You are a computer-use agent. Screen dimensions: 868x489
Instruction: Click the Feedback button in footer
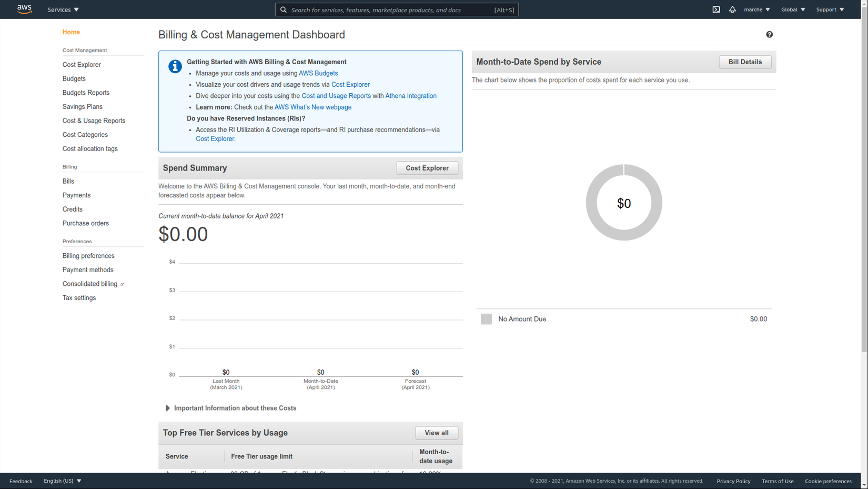tap(21, 481)
